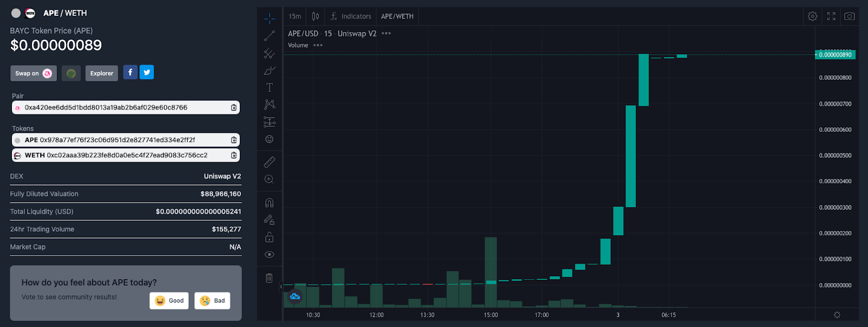Viewport: 868px width, 327px height.
Task: Remove drawings with the trash icon
Action: pos(270,278)
